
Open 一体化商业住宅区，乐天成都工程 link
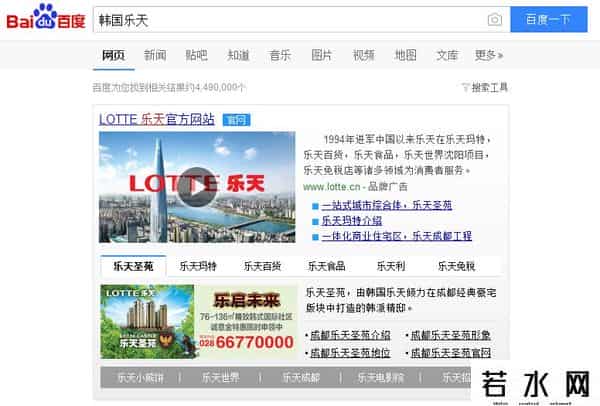tap(396, 236)
